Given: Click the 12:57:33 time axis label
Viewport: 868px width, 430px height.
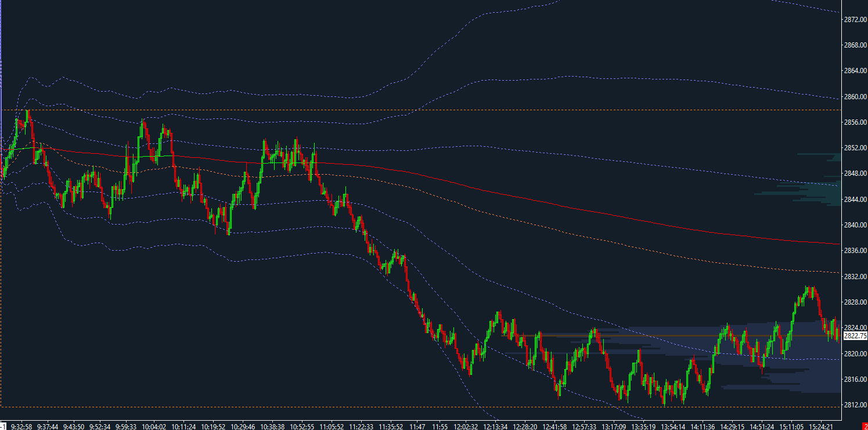Looking at the screenshot, I should [x=584, y=427].
